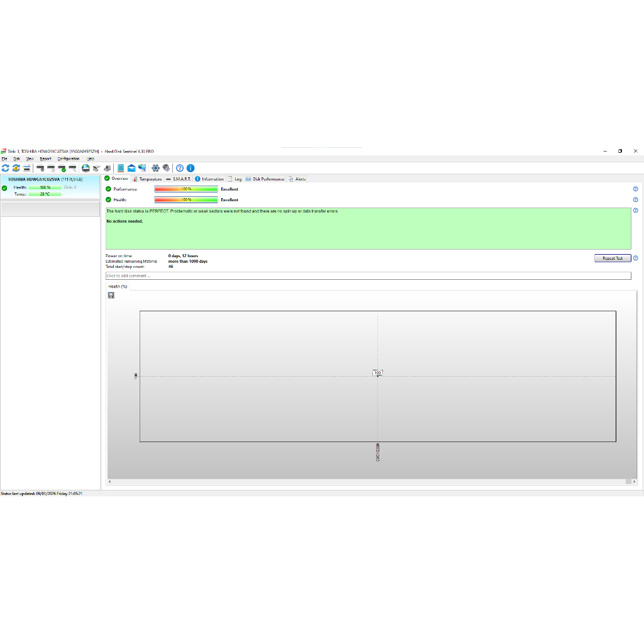This screenshot has height=644, width=644.
Task: Open the blue information icon in toolbar
Action: pos(191,168)
